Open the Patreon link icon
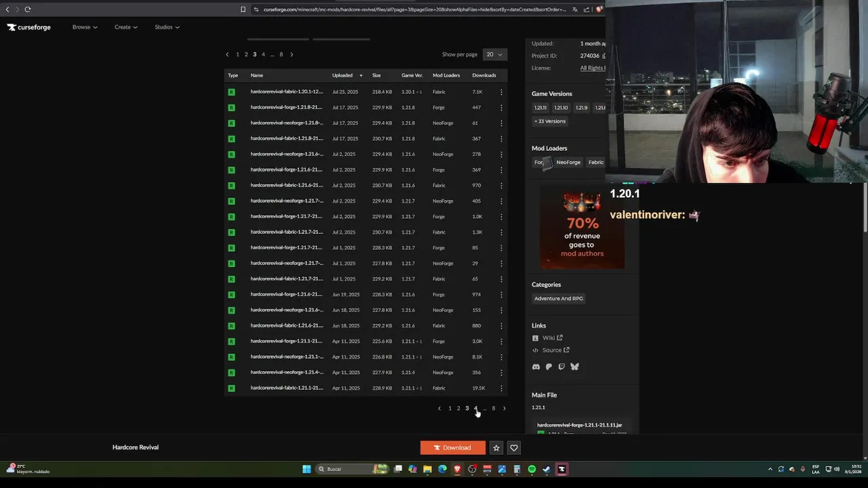 (x=549, y=367)
